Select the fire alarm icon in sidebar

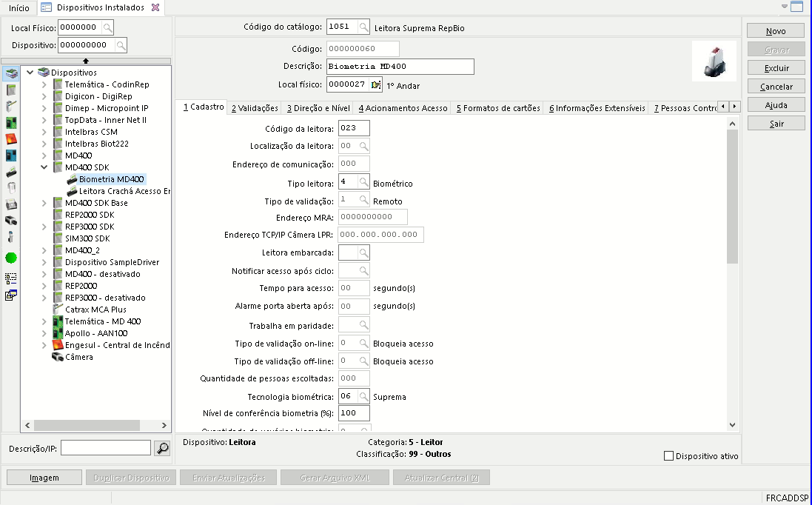[11, 138]
